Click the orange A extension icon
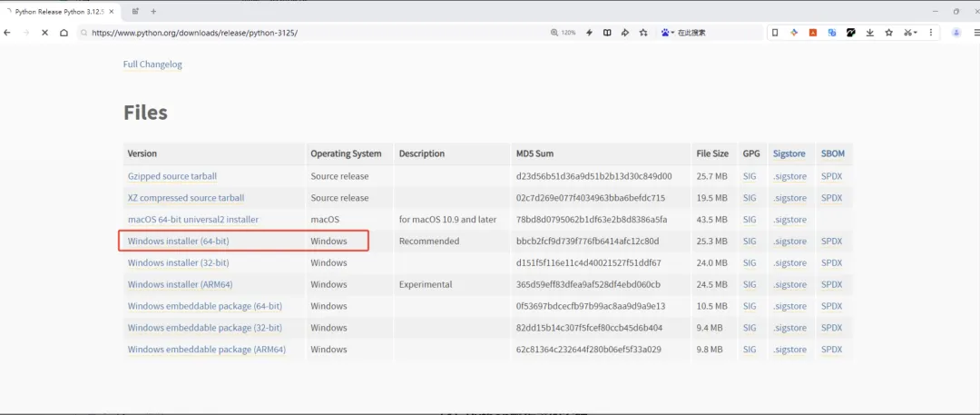 (813, 33)
